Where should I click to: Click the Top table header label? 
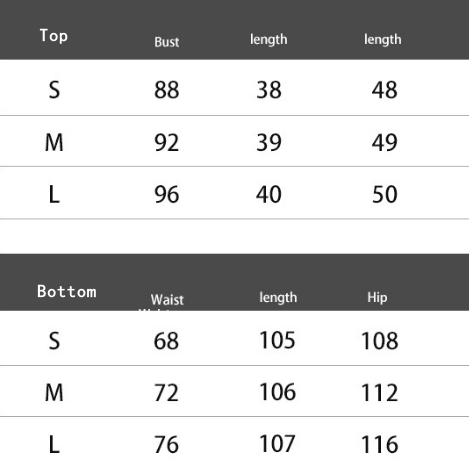54,36
